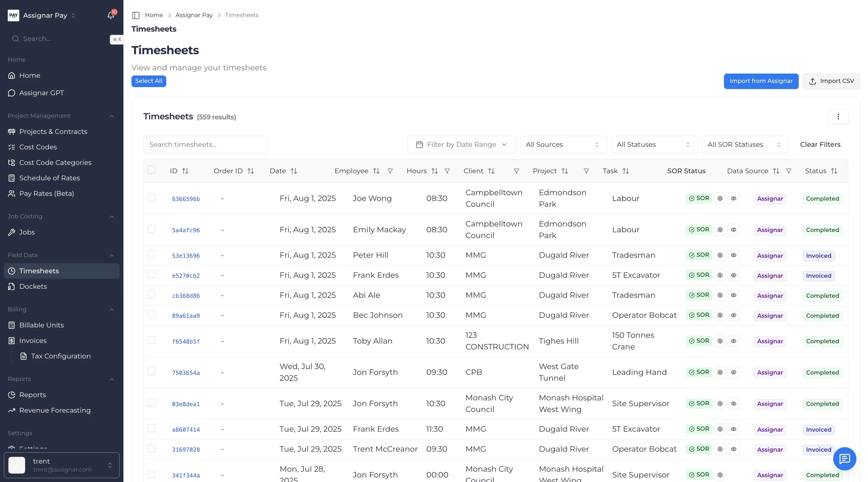Open the Filter by Date Range picker

tap(461, 145)
